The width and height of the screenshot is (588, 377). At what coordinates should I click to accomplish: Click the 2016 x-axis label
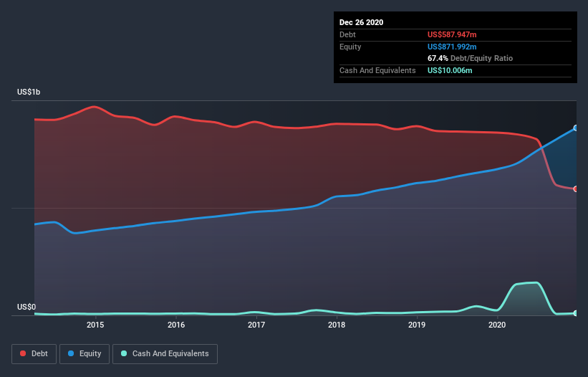(176, 325)
